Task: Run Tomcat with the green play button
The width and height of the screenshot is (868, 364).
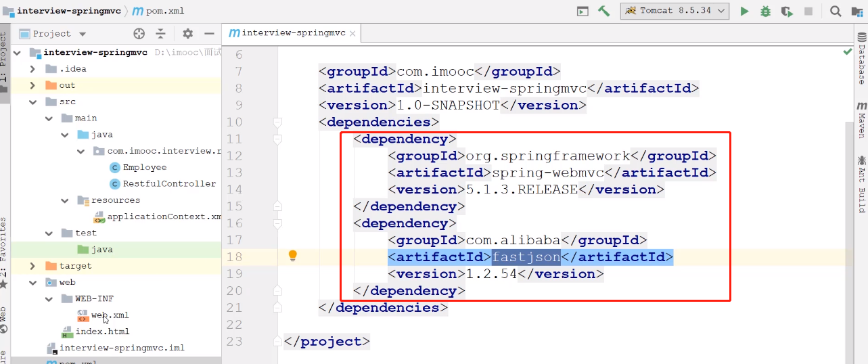Action: point(744,12)
